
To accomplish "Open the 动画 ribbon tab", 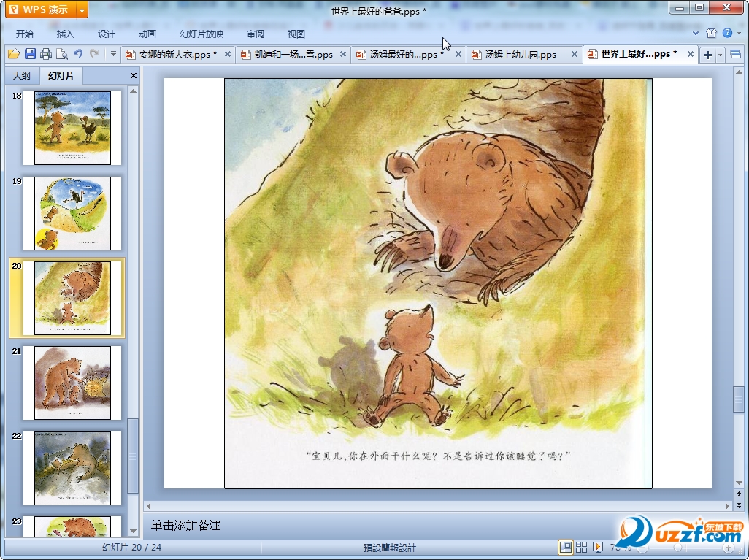I will [x=147, y=34].
